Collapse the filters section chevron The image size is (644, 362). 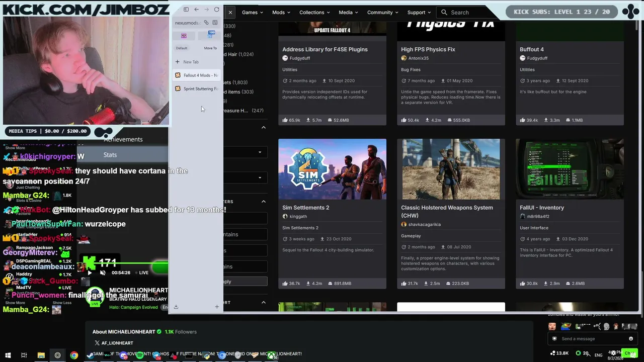click(264, 201)
